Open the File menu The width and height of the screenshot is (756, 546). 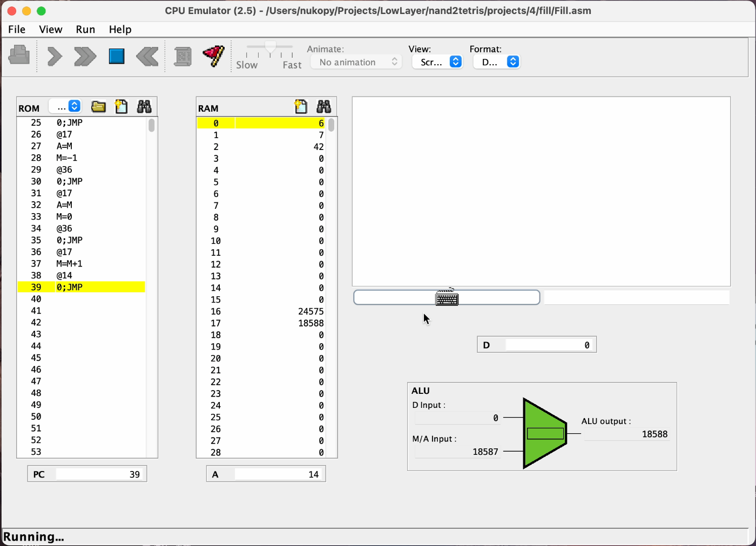[17, 29]
